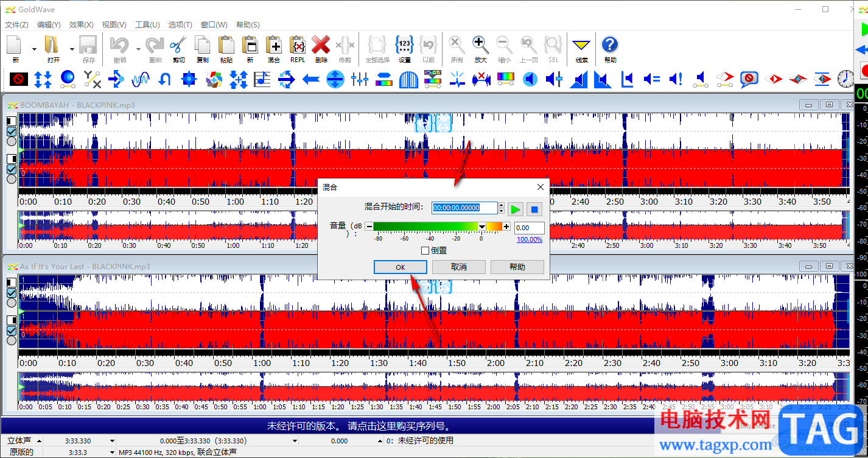Click the 打开 (Open) folder icon
This screenshot has height=458, width=868.
[x=53, y=45]
